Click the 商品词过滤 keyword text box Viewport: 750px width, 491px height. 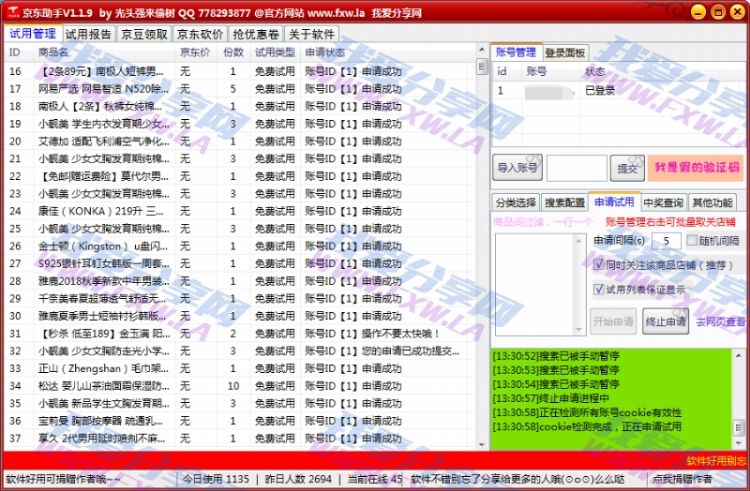[535, 284]
